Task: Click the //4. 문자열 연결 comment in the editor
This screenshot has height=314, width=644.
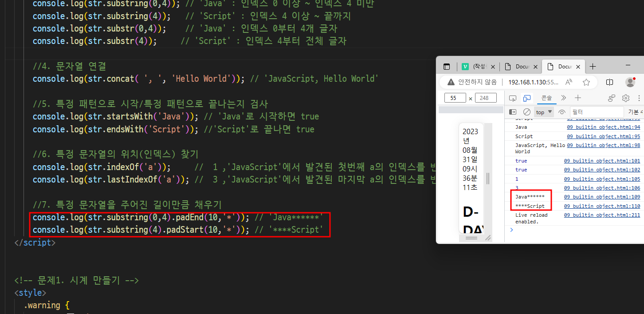Action: (x=69, y=66)
